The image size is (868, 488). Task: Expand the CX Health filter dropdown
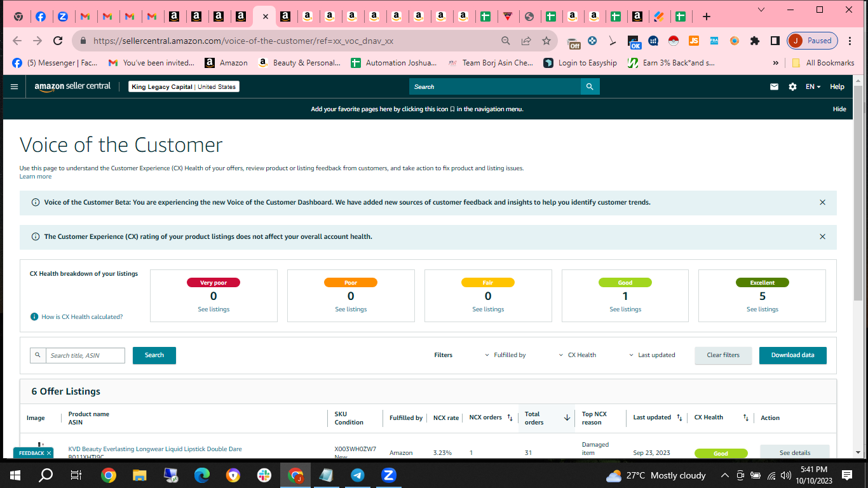tap(578, 355)
